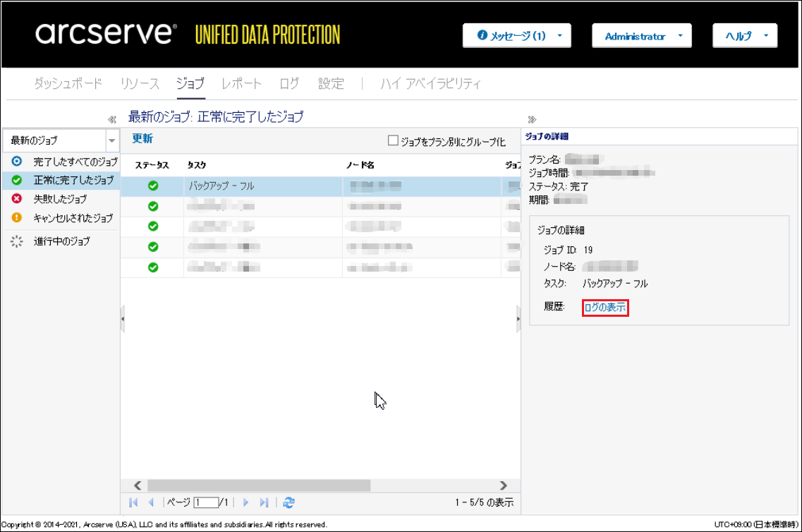Open the メッセージ (1) dropdown button
Screen dimensions: 802x532
(x=516, y=36)
